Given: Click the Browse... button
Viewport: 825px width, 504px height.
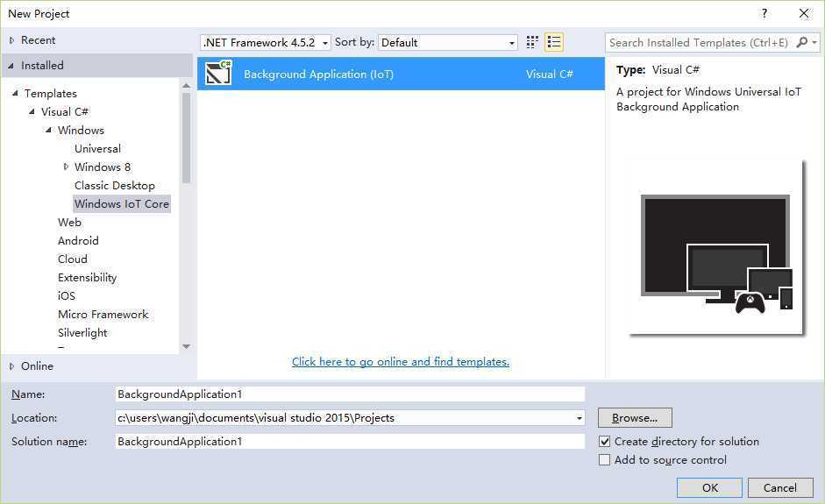Looking at the screenshot, I should coord(635,418).
